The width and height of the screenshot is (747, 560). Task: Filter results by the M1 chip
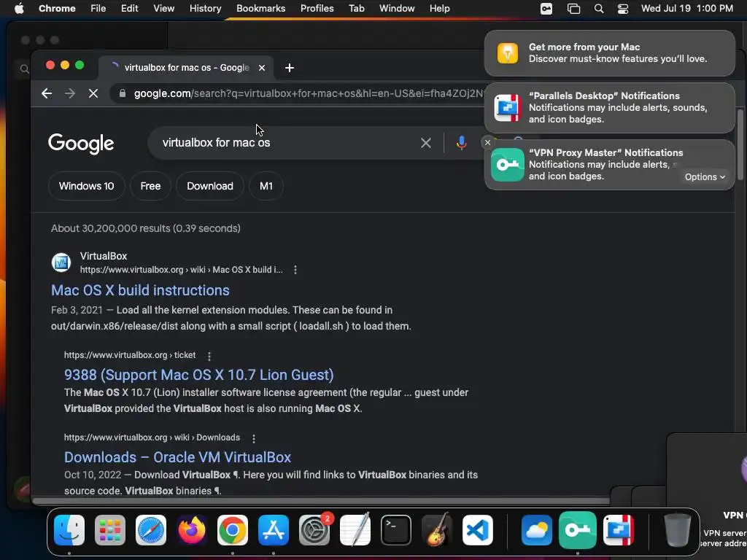pos(266,186)
